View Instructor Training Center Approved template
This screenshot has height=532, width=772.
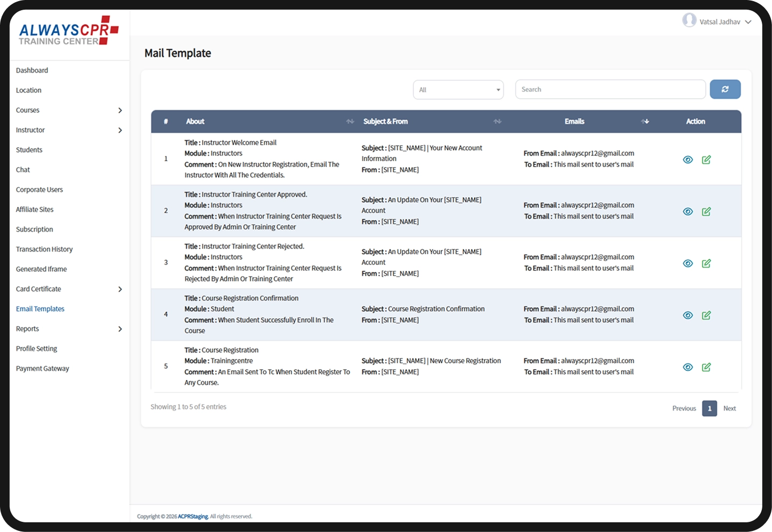688,212
